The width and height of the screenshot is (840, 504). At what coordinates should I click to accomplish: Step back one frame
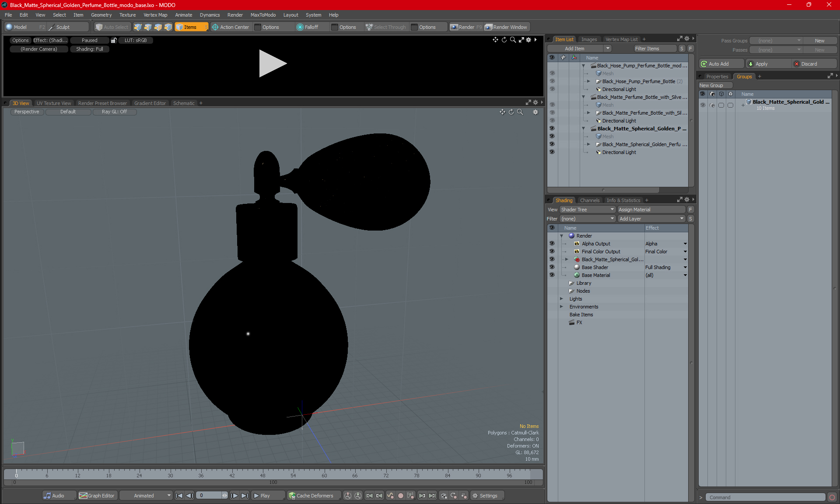(x=189, y=496)
